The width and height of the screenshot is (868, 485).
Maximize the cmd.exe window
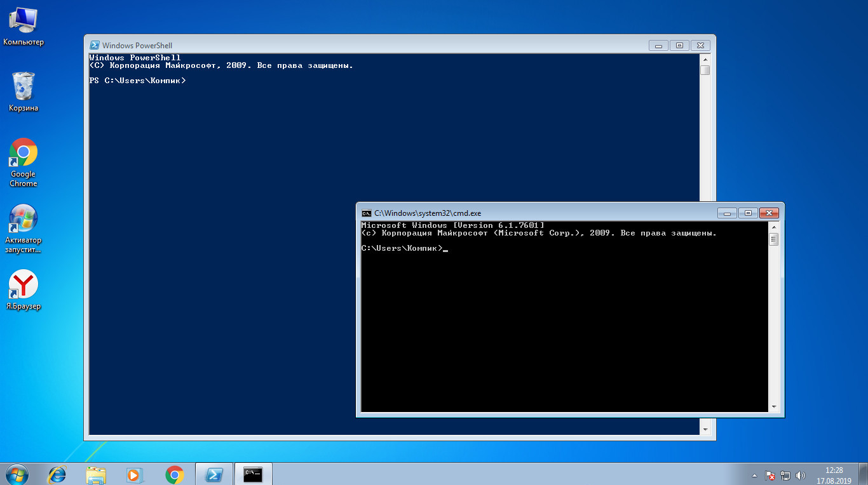point(748,213)
